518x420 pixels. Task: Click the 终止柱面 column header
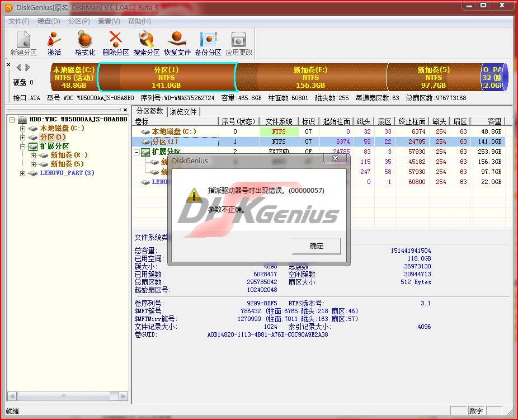(412, 121)
